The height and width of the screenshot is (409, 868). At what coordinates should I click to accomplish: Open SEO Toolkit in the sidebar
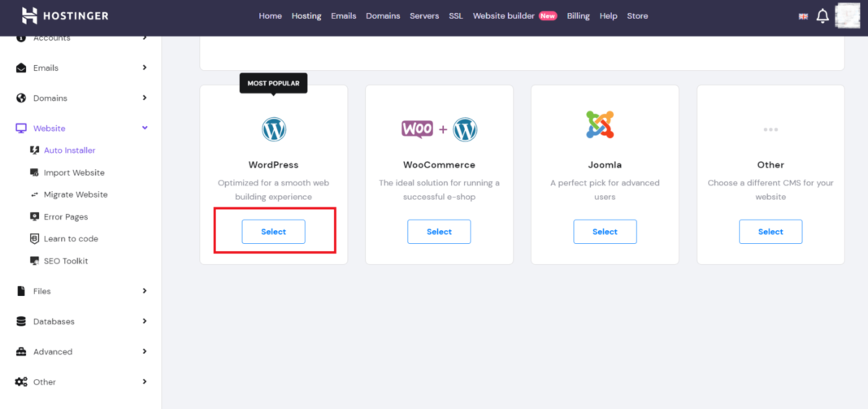66,261
